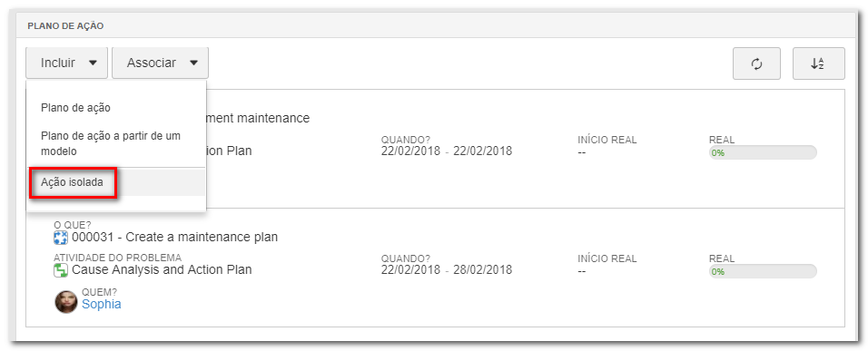Click the A-Z sort order icon

point(818,63)
